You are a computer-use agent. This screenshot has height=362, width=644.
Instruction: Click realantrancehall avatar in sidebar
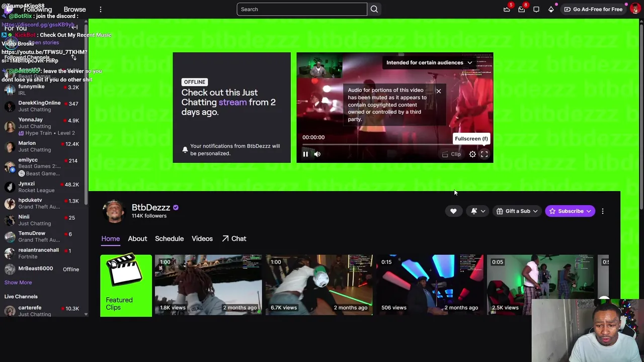[10, 253]
